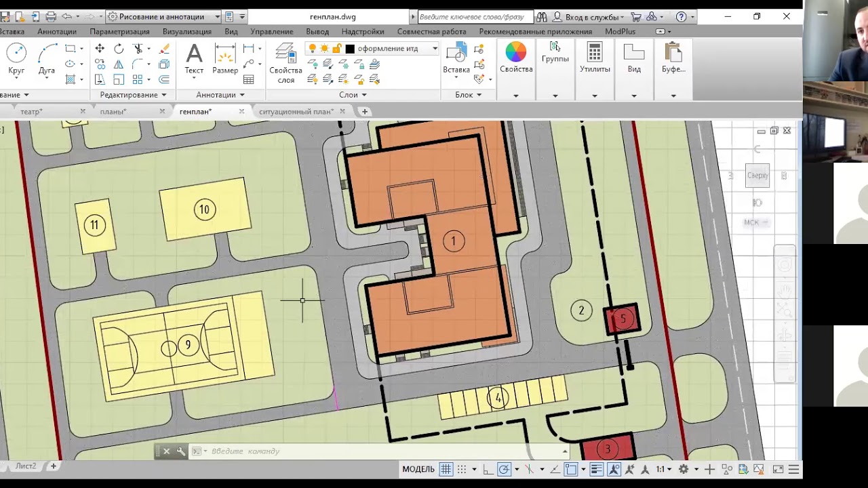Click the Erase tool icon

coord(164,49)
